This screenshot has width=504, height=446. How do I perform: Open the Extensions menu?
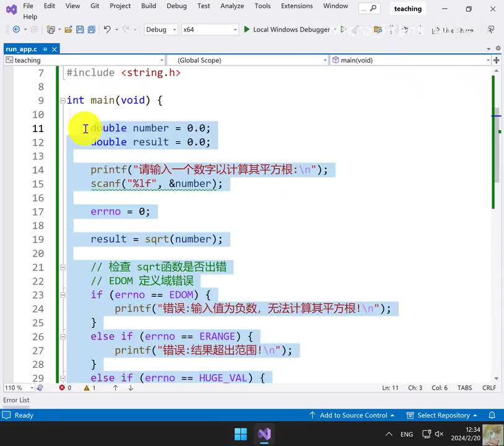click(297, 6)
